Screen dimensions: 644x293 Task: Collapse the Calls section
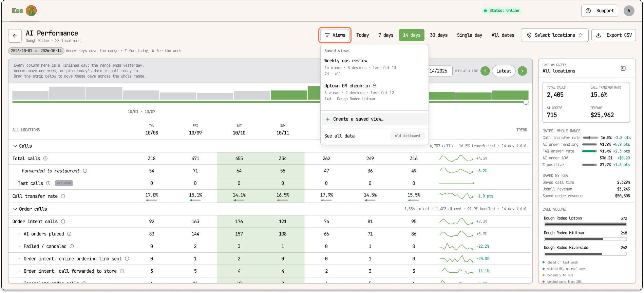15,146
